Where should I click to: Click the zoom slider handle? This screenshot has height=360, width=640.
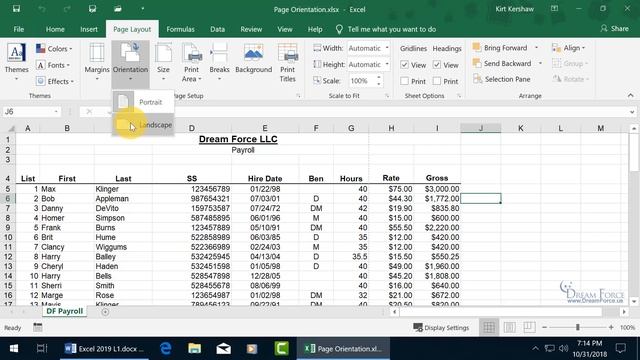click(x=578, y=327)
